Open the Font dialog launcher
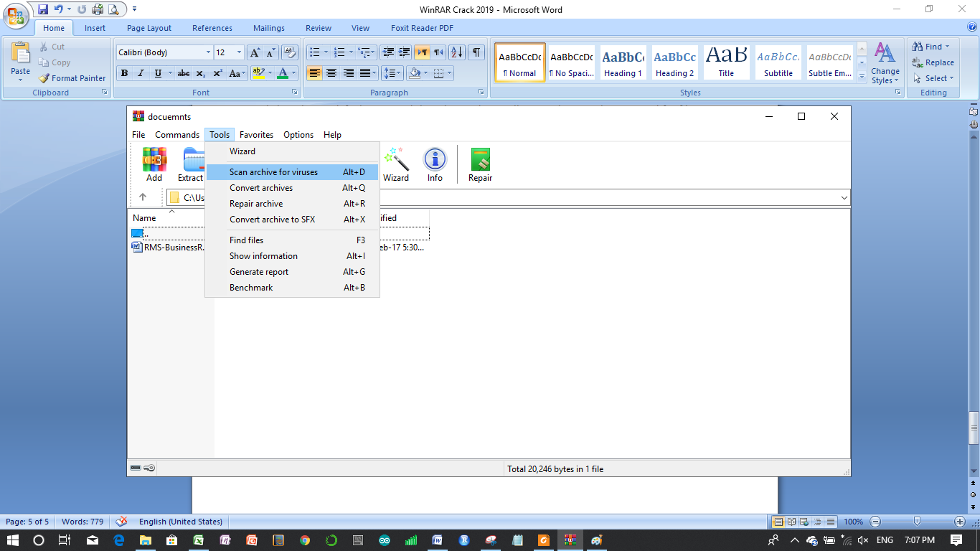 [x=294, y=93]
